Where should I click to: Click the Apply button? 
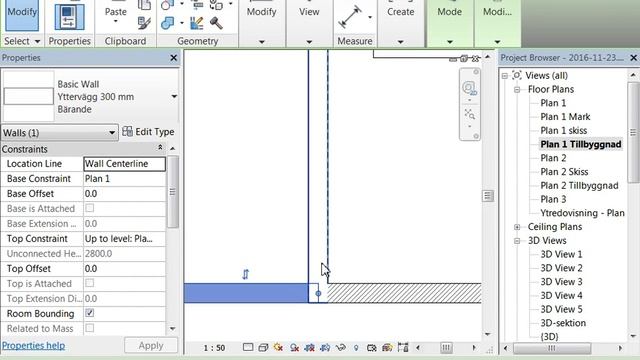pyautogui.click(x=151, y=345)
